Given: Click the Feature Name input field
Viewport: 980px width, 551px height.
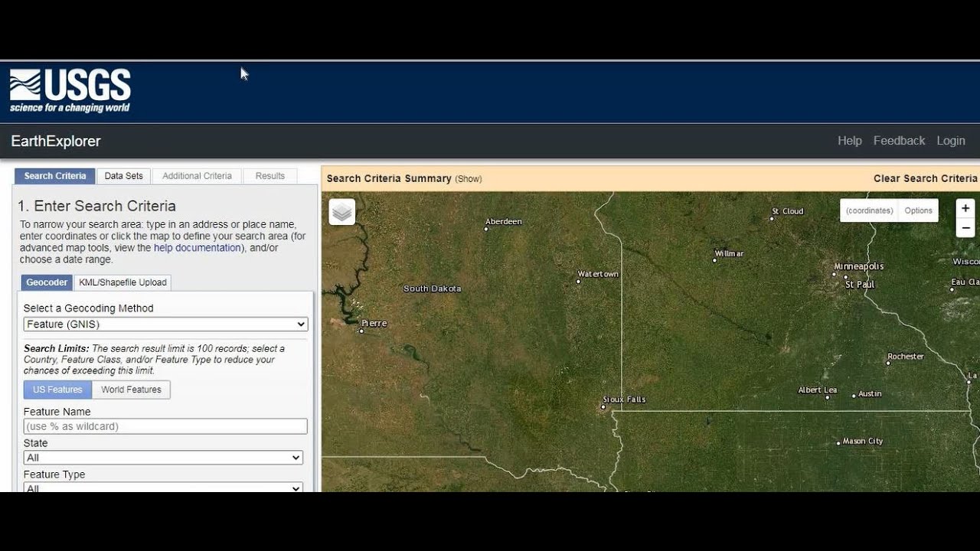Looking at the screenshot, I should click(165, 426).
